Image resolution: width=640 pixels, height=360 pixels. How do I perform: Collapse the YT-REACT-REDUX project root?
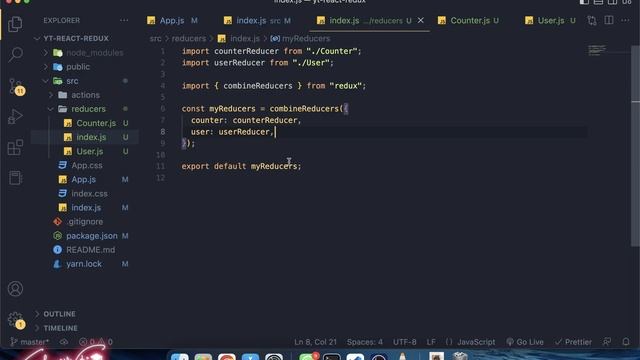76,38
